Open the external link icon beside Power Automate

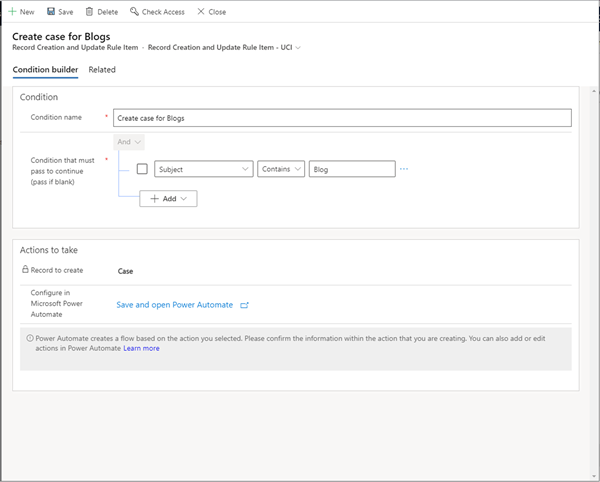pyautogui.click(x=244, y=305)
